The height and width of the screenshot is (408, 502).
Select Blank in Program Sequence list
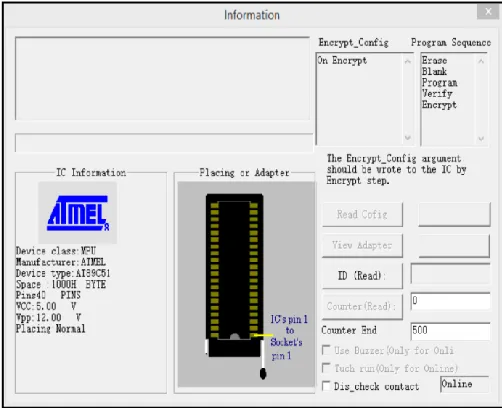point(434,71)
